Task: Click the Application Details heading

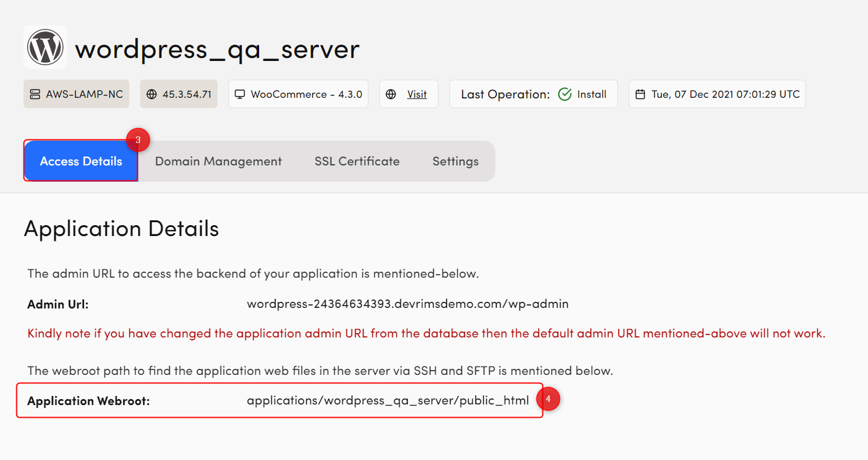Action: click(x=121, y=229)
